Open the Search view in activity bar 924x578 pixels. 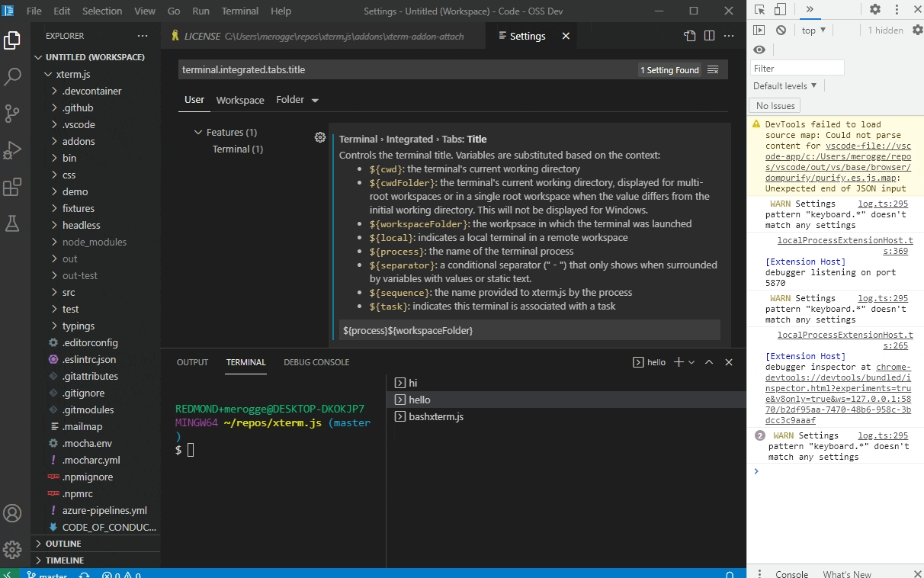12,77
